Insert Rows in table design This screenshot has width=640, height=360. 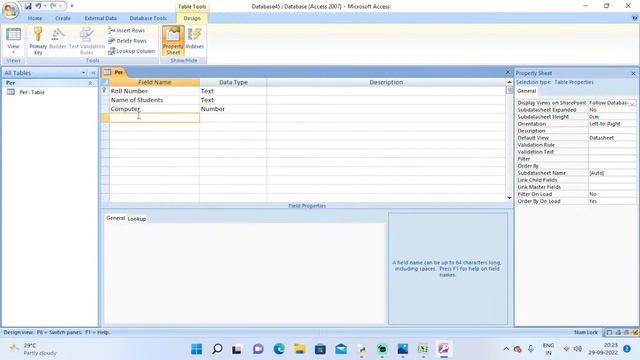point(127,31)
